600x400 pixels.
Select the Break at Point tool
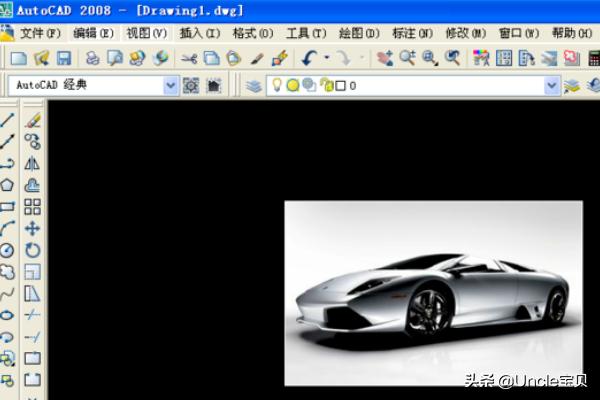pyautogui.click(x=33, y=358)
